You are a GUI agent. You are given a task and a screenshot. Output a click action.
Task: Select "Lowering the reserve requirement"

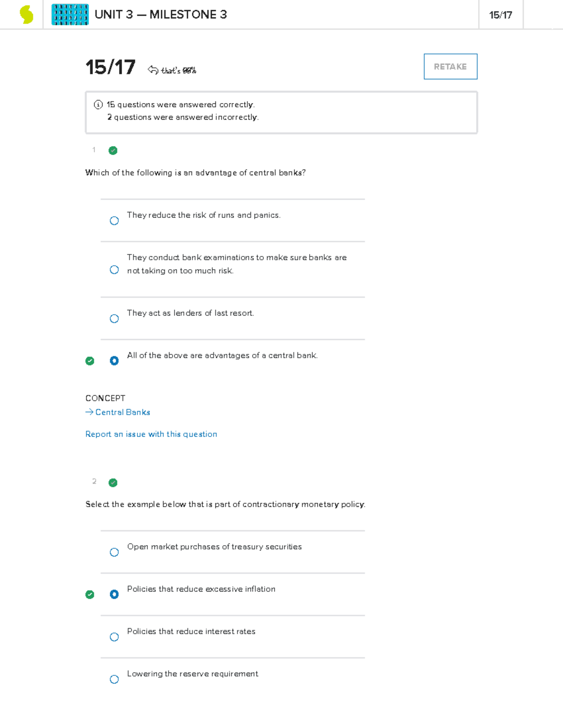pyautogui.click(x=114, y=679)
